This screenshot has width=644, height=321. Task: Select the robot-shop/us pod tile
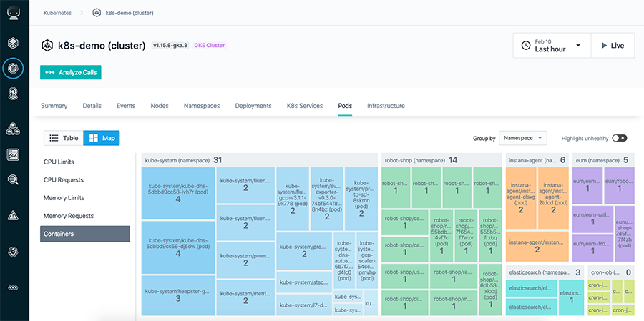point(405,276)
